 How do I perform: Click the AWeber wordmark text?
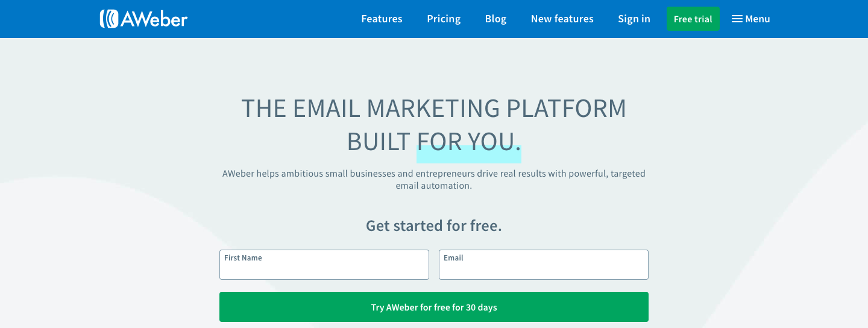154,19
